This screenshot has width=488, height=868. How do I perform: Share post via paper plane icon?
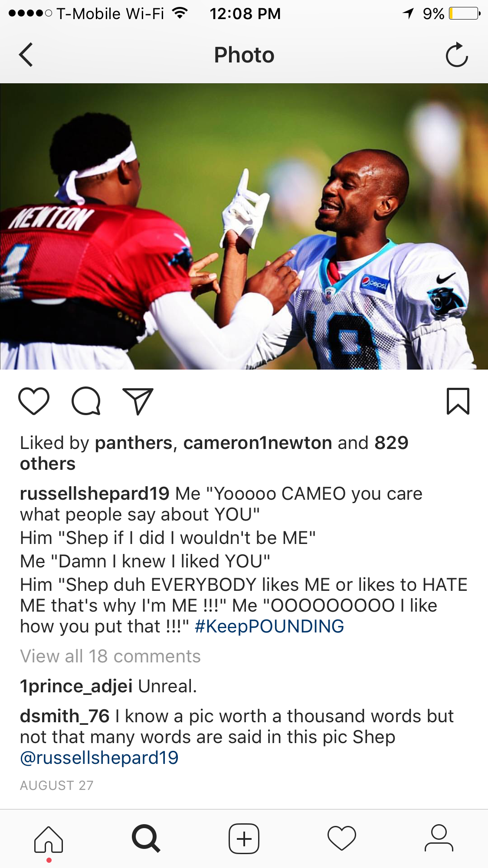(138, 401)
